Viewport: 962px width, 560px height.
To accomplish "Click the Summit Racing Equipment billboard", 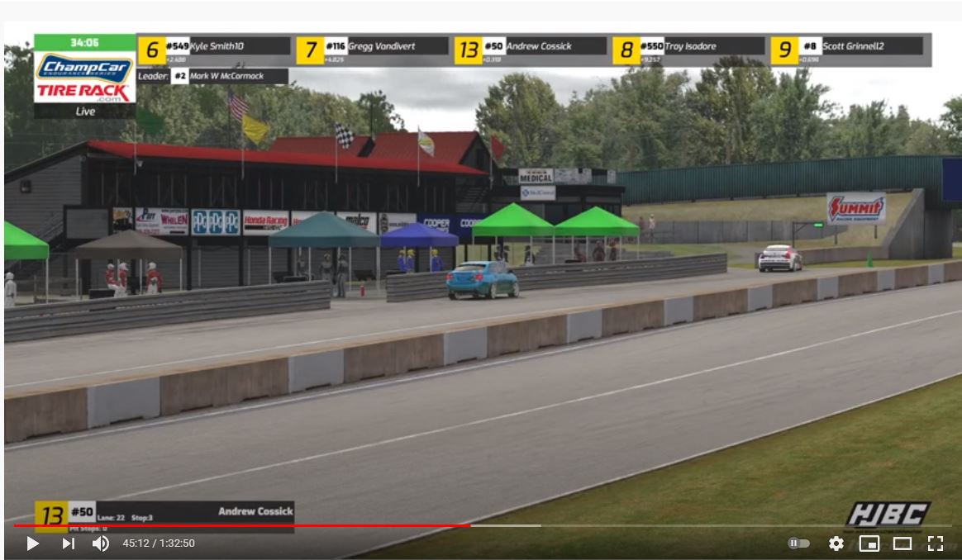I will pyautogui.click(x=856, y=208).
